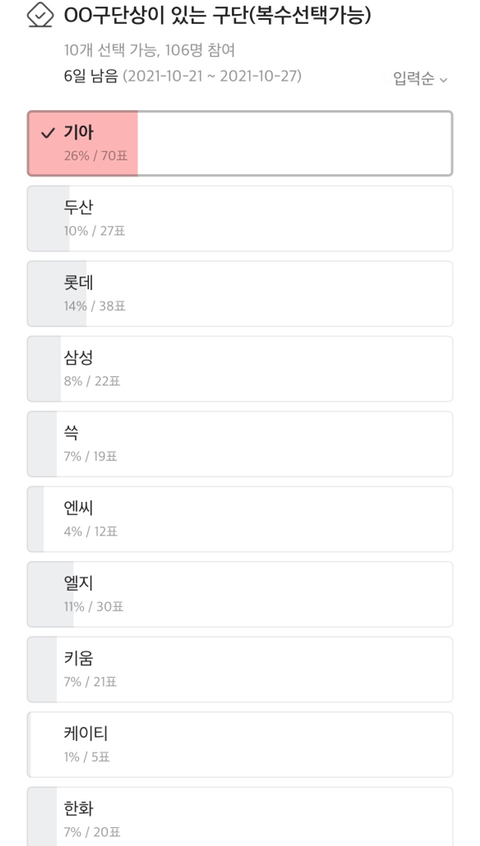Check the 삼성 poll choice
480x846 pixels.
tap(240, 369)
